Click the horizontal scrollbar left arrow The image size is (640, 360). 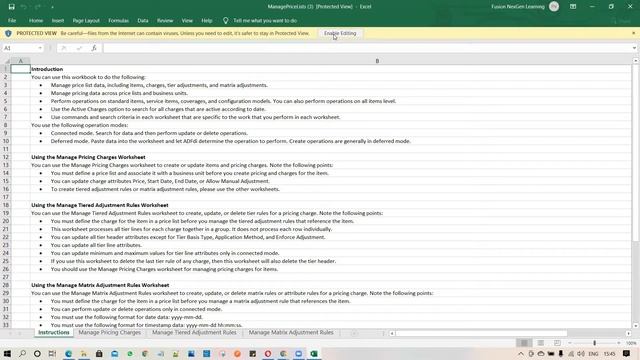tap(392, 333)
